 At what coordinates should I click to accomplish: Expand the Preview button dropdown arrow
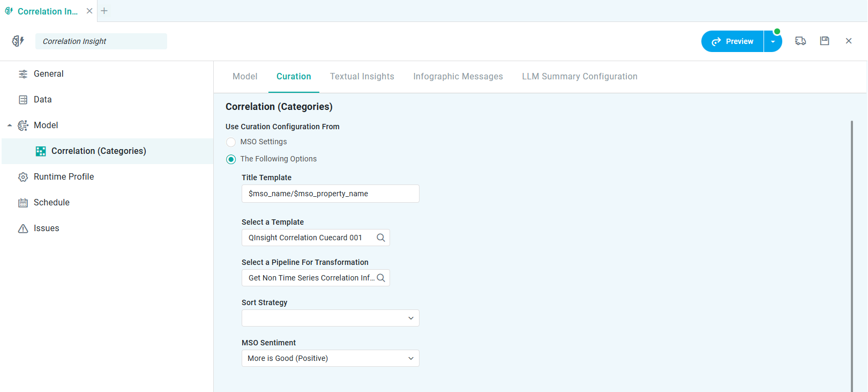773,41
